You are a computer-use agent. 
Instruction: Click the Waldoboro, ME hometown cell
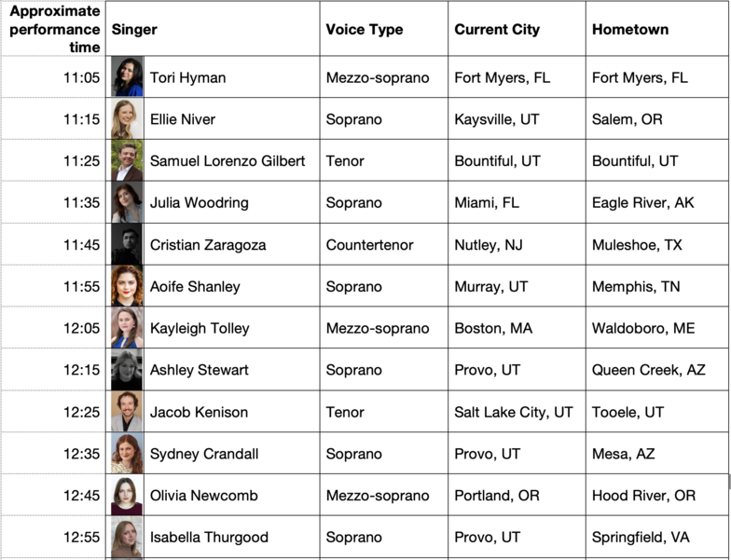643,328
